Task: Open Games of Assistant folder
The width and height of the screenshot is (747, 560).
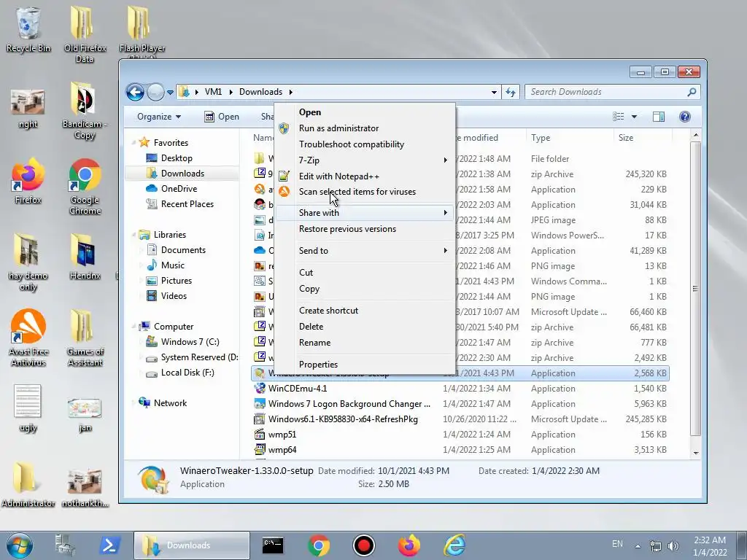Action: [x=85, y=338]
